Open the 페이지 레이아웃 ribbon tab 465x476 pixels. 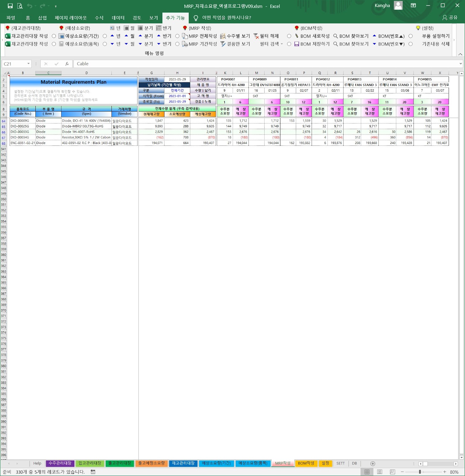coord(71,18)
